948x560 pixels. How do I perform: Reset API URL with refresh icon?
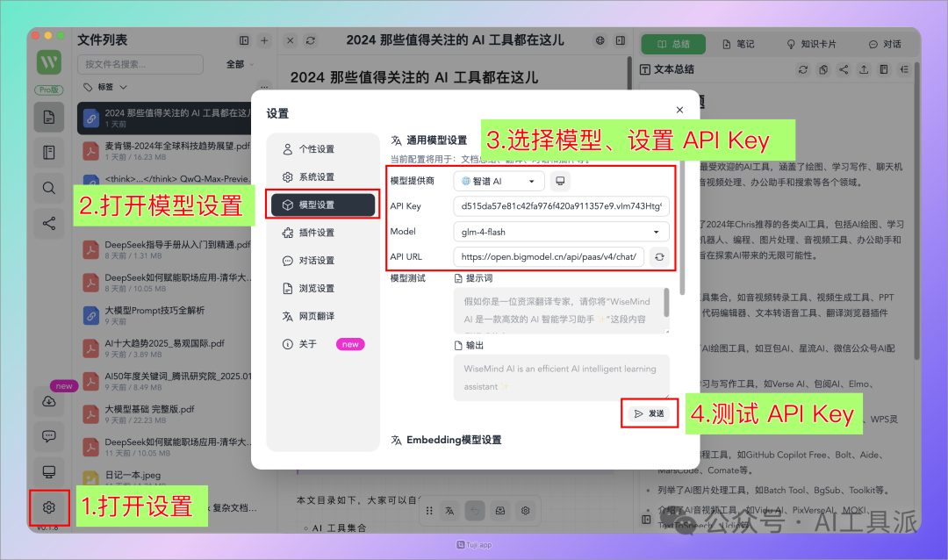(659, 257)
